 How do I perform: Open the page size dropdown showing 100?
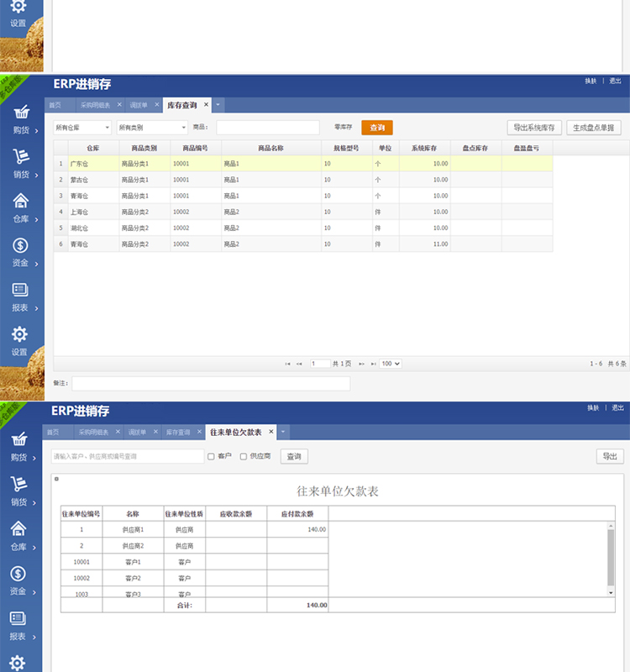click(x=391, y=364)
